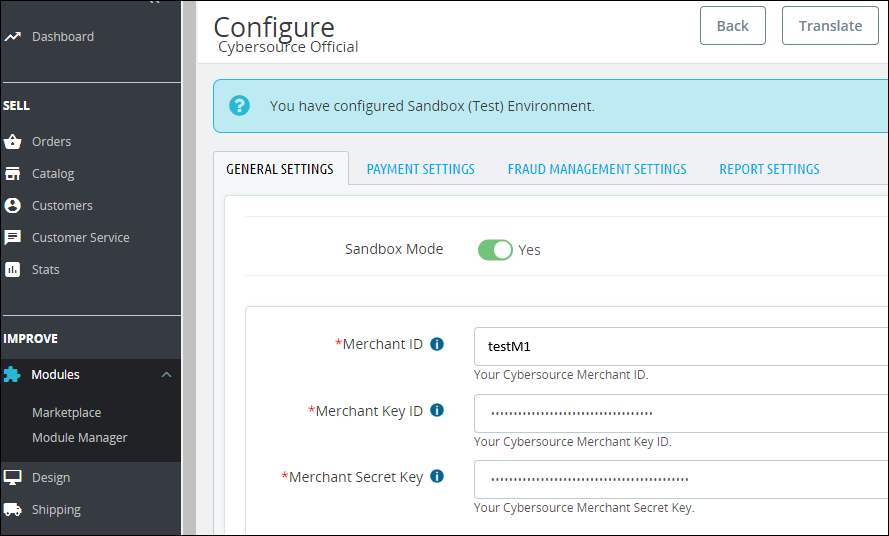Click the Back button
This screenshot has height=536, width=889.
click(733, 26)
